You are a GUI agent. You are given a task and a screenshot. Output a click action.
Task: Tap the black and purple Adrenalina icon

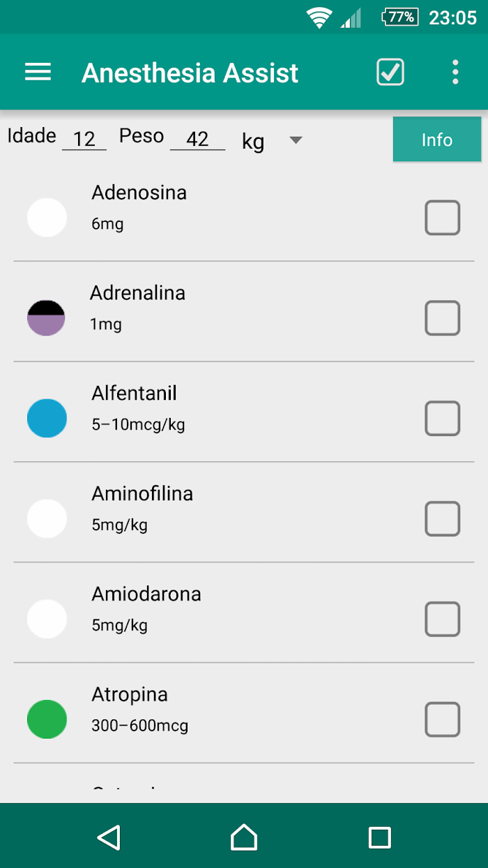[x=47, y=318]
